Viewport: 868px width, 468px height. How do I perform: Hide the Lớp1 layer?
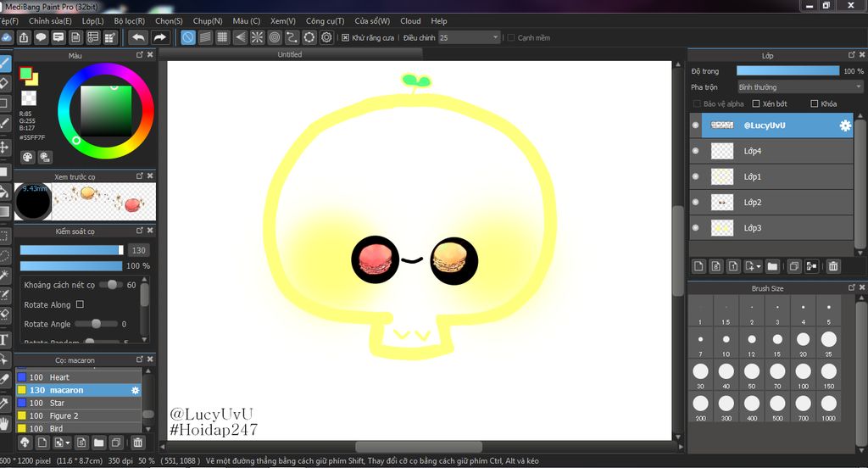coord(695,176)
